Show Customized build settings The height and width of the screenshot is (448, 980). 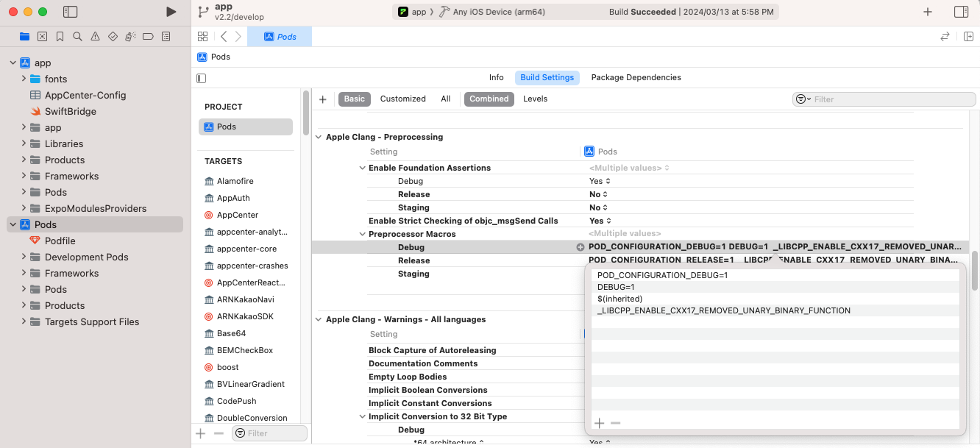coord(402,99)
